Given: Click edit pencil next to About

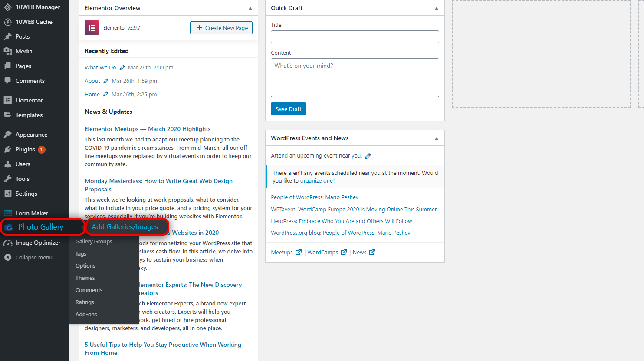Looking at the screenshot, I should pyautogui.click(x=106, y=81).
